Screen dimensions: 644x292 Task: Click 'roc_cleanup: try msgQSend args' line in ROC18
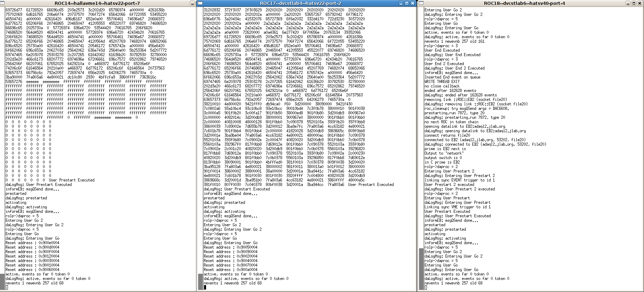[x=467, y=108]
